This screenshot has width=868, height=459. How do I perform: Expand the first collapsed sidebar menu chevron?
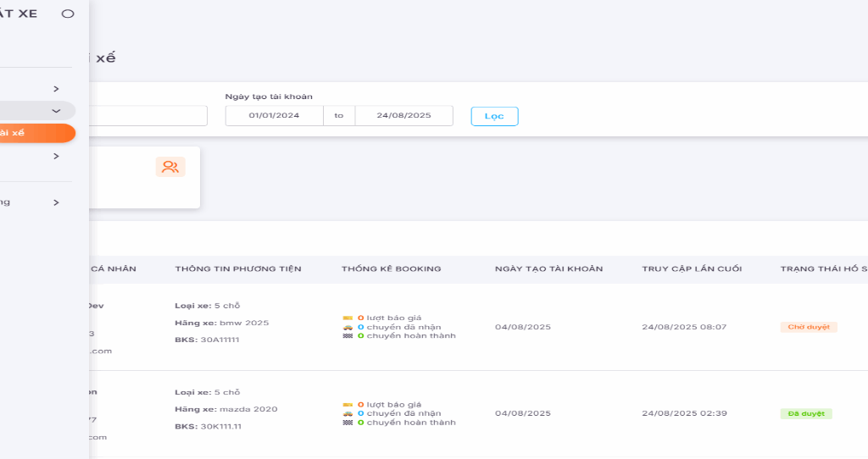[56, 89]
